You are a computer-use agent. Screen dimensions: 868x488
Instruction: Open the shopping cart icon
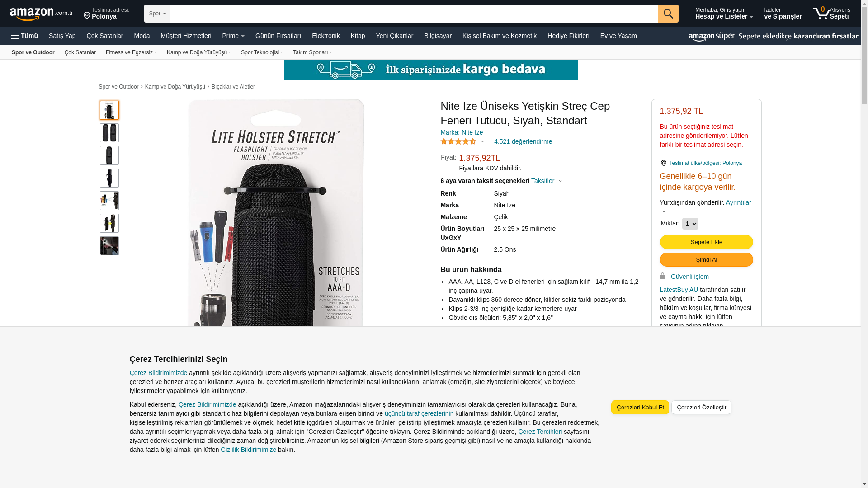pyautogui.click(x=821, y=14)
